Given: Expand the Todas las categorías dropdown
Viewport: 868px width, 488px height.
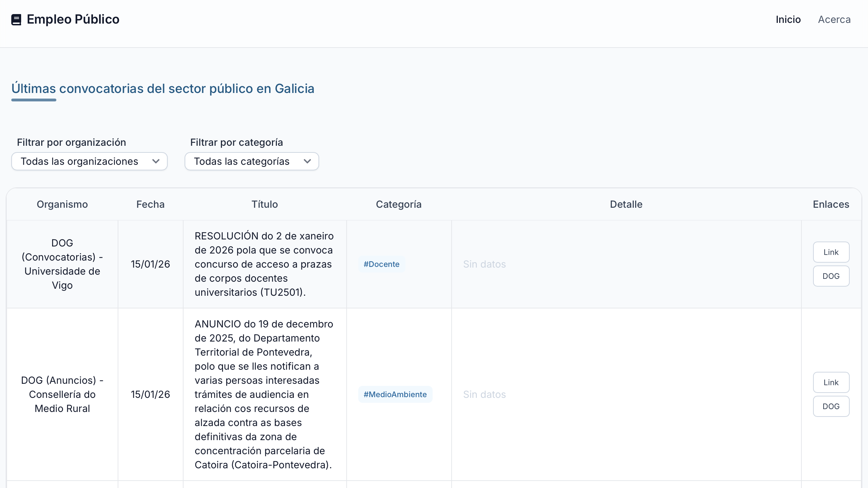Looking at the screenshot, I should point(242,161).
